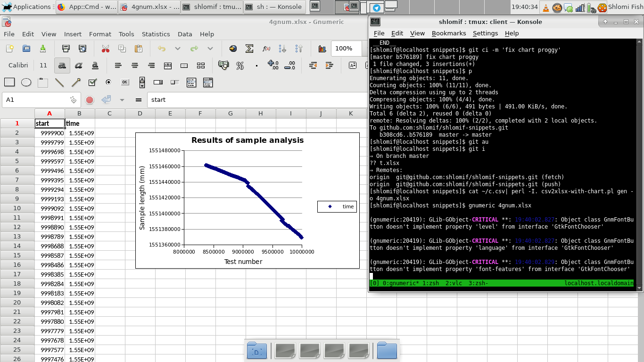Center cell text horizontally
This screenshot has width=644, height=362.
pos(135,66)
